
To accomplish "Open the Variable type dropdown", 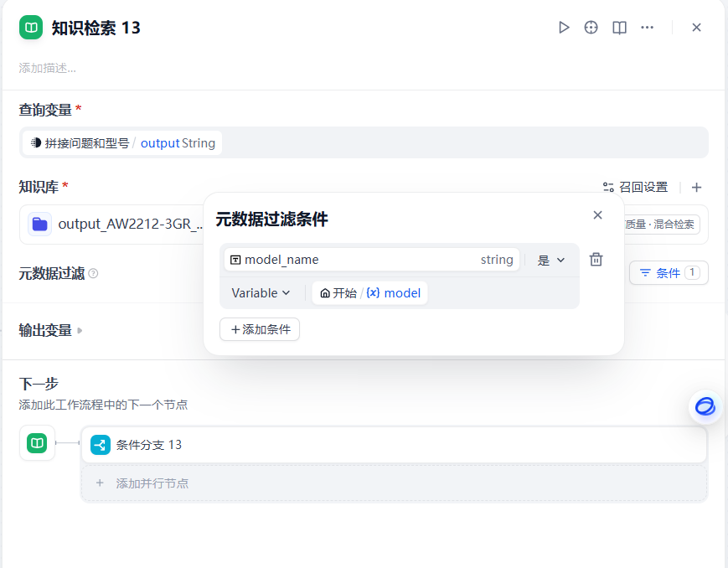I will (261, 292).
